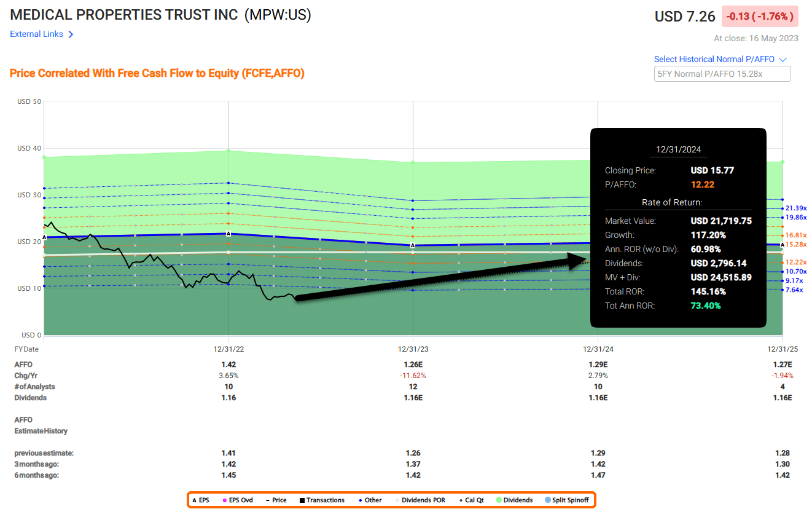Click the 4 analysts count for 12/31/25
Viewport: 812px width, 517px height.
(x=783, y=387)
